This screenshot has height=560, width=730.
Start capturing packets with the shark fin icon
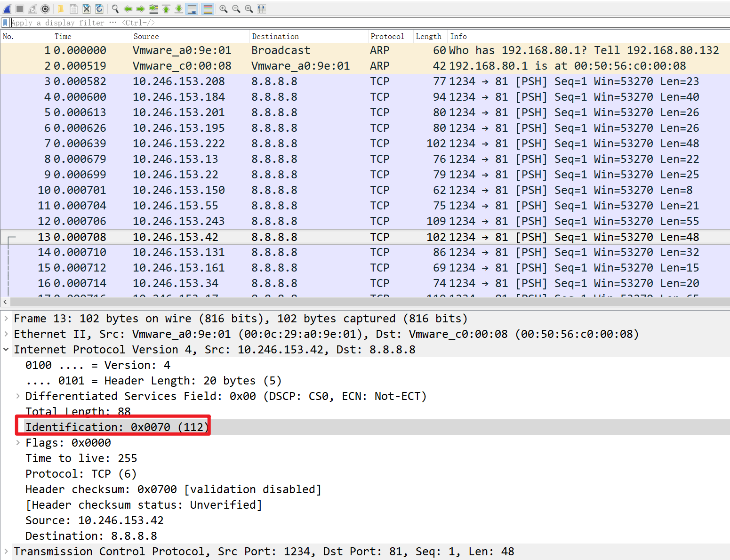[x=7, y=8]
